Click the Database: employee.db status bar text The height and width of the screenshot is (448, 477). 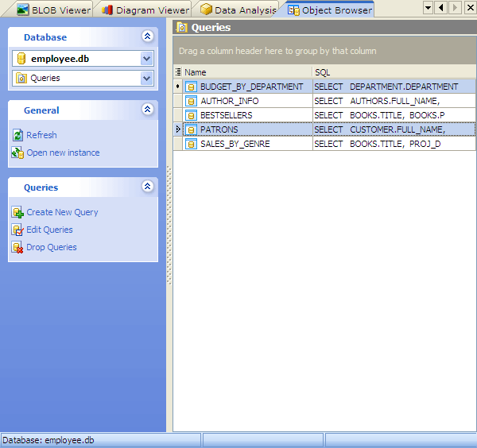click(x=48, y=440)
